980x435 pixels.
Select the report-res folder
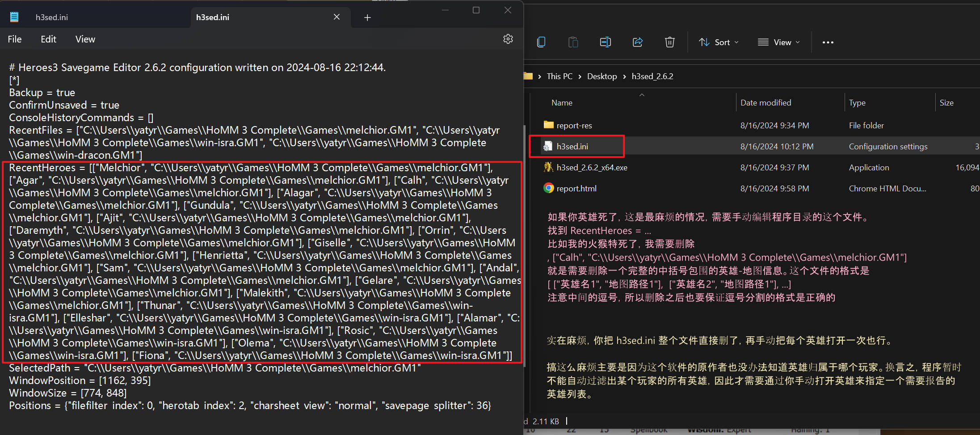[x=574, y=126]
